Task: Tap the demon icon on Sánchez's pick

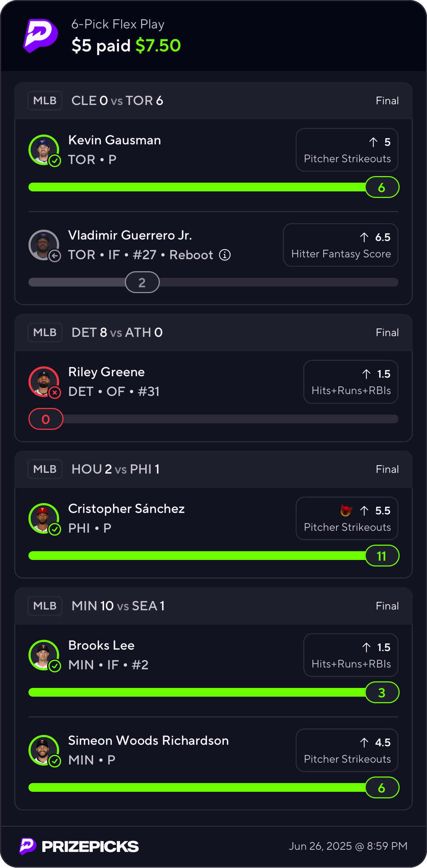Action: (x=346, y=510)
